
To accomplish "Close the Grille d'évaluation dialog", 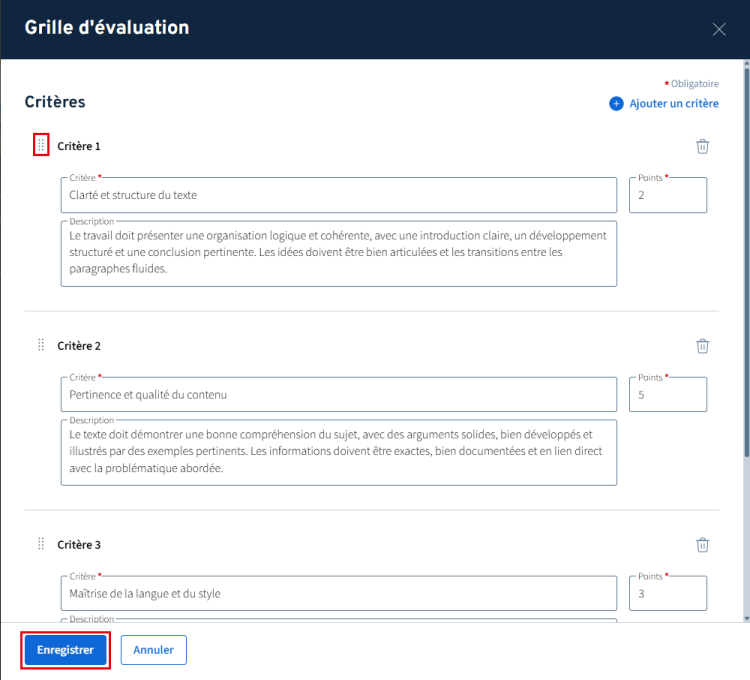I will (x=718, y=29).
